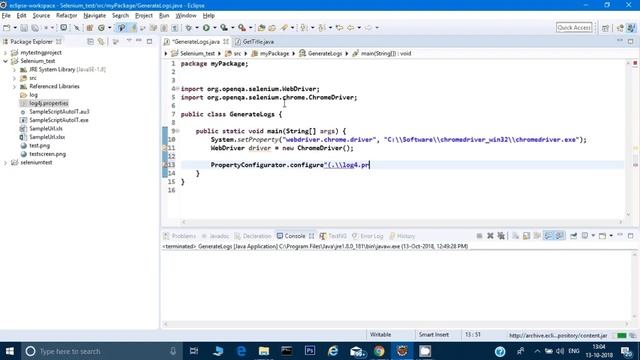Expand the mytestngproject tree node

[x=5, y=53]
